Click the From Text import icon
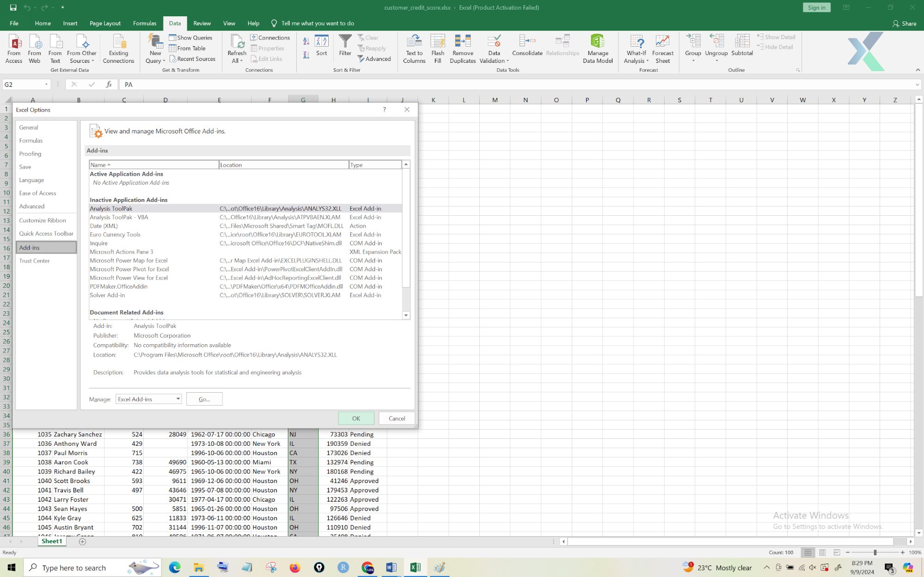Screen dimensions: 924x577 click(55, 49)
